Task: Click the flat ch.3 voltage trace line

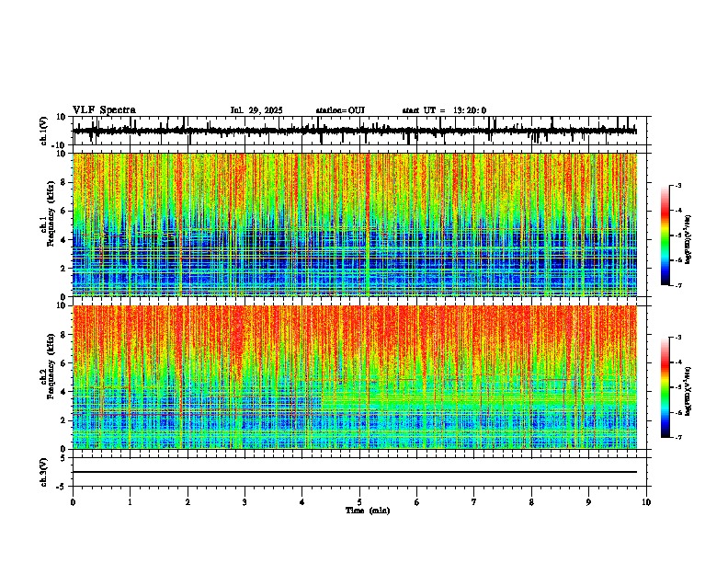Action: (355, 472)
